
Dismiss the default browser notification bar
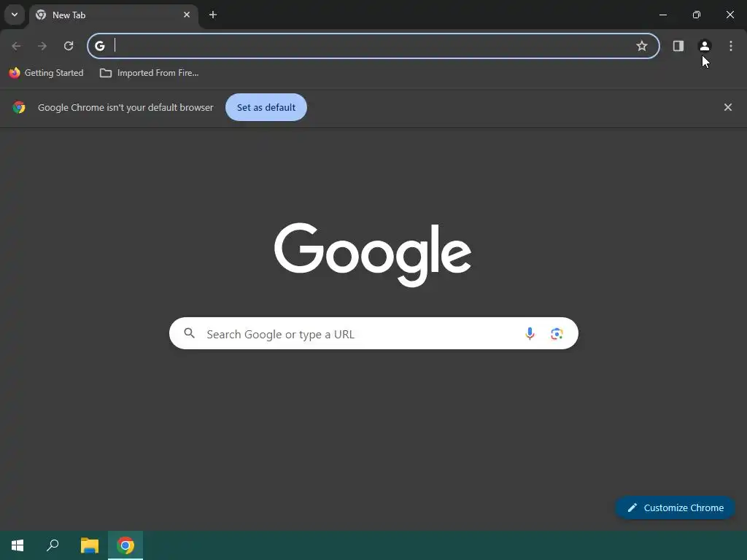728,107
